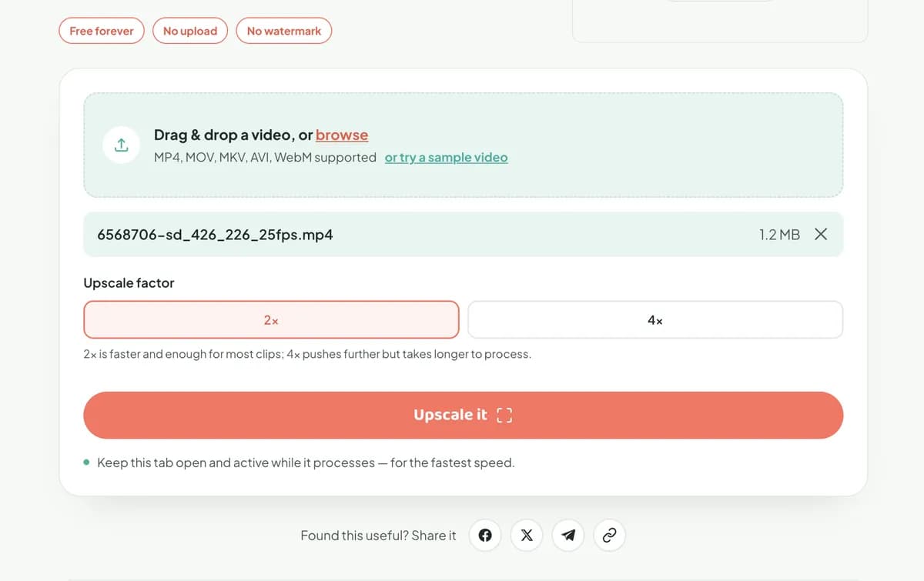Click the No upload badge

tap(190, 31)
